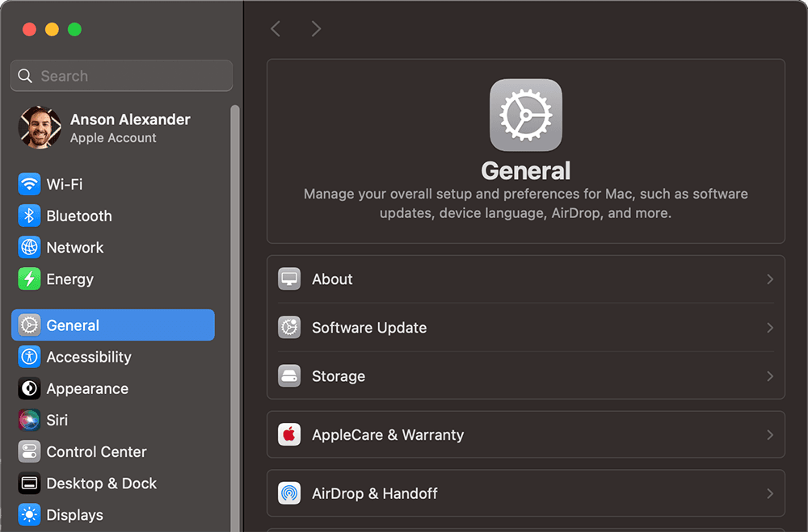Expand the Storage row chevron
This screenshot has height=532, width=808.
[769, 375]
